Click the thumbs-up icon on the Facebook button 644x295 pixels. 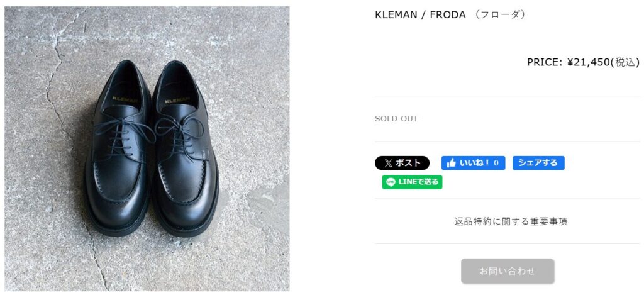point(451,164)
